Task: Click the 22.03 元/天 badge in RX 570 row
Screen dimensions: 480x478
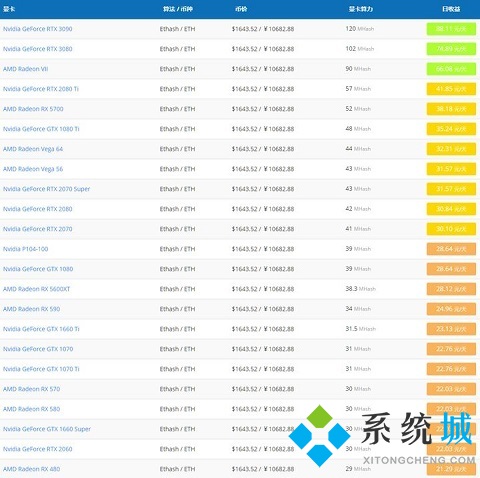Action: coord(451,389)
